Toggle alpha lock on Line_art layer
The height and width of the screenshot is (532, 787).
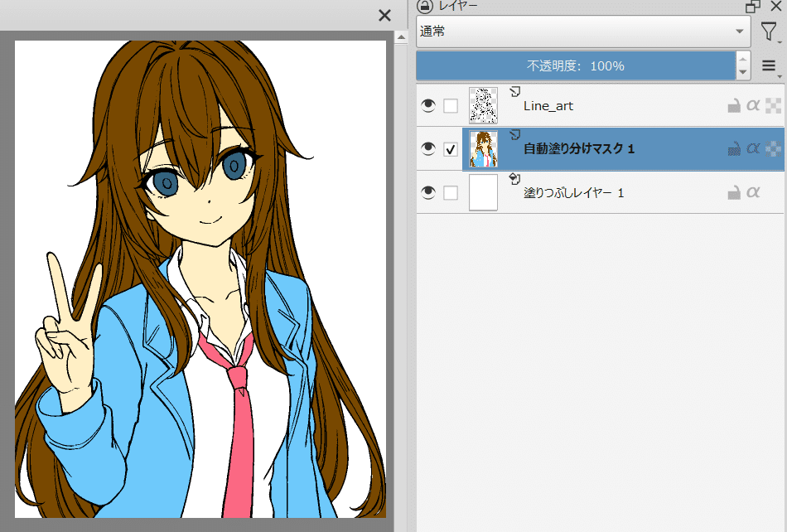coord(753,105)
